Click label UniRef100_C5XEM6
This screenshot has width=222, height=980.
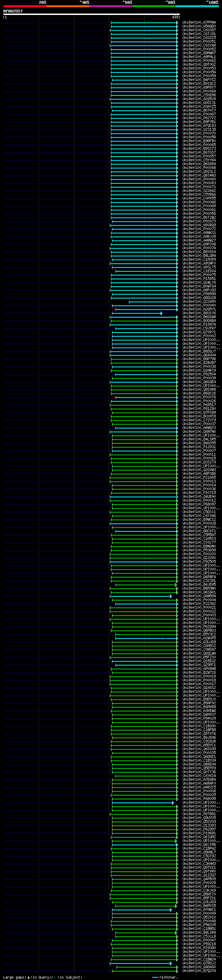tap(199, 95)
